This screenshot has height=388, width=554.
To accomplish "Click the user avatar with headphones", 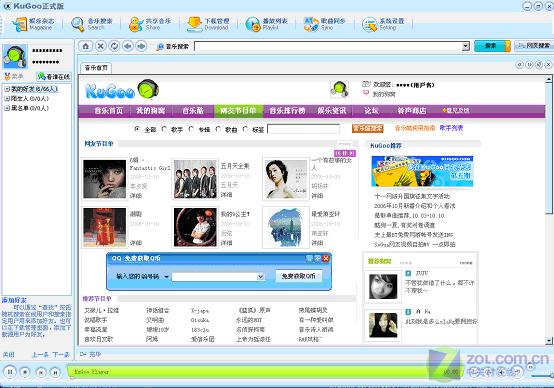I will tap(15, 56).
